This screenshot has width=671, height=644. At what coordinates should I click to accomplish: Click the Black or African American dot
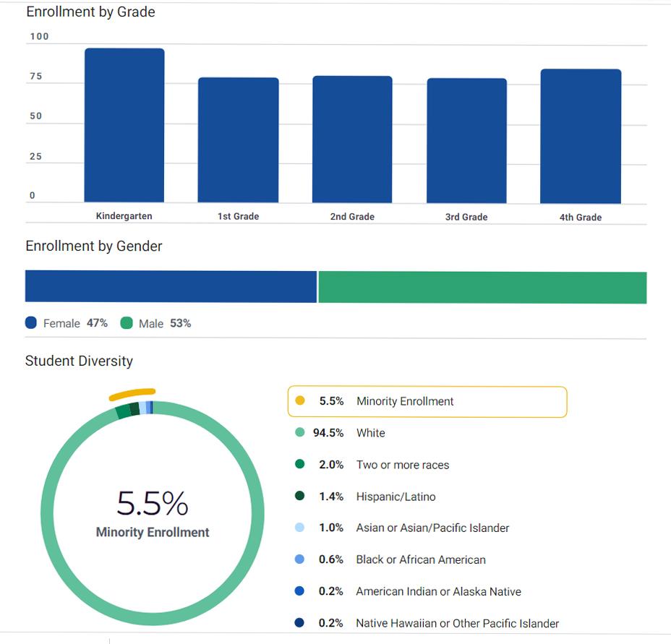[x=300, y=559]
